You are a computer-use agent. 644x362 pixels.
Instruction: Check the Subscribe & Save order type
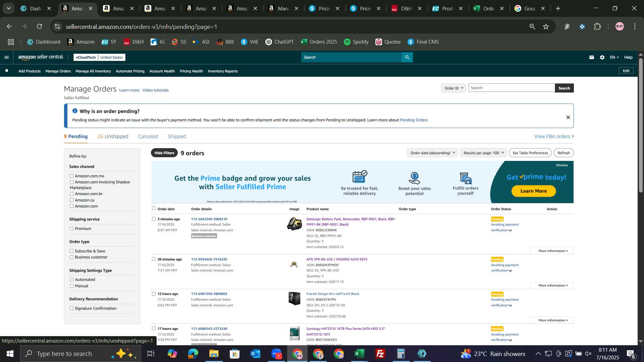tap(71, 251)
